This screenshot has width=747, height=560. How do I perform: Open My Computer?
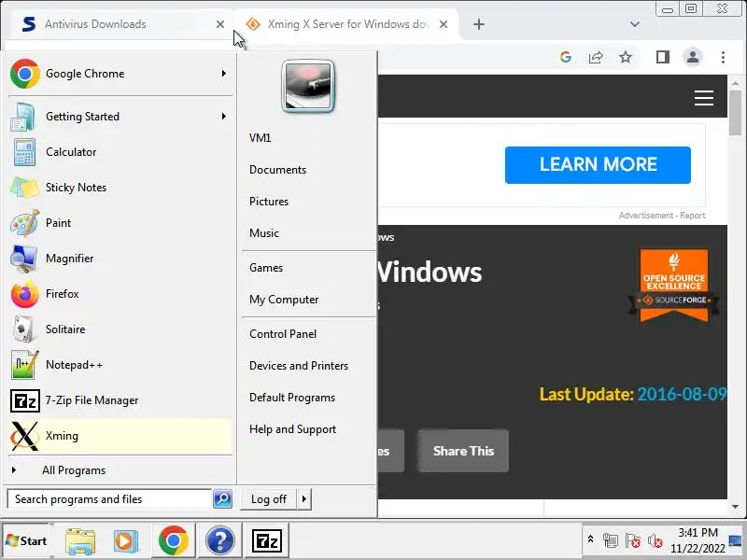285,300
